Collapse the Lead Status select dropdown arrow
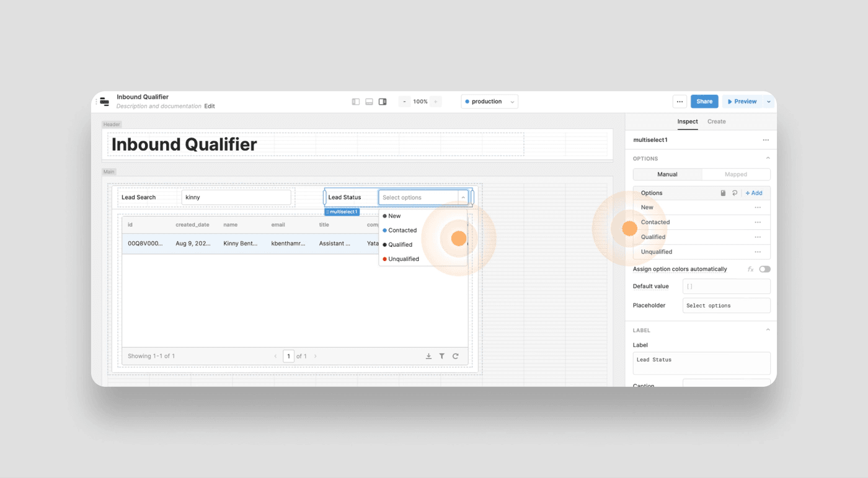 click(x=463, y=198)
